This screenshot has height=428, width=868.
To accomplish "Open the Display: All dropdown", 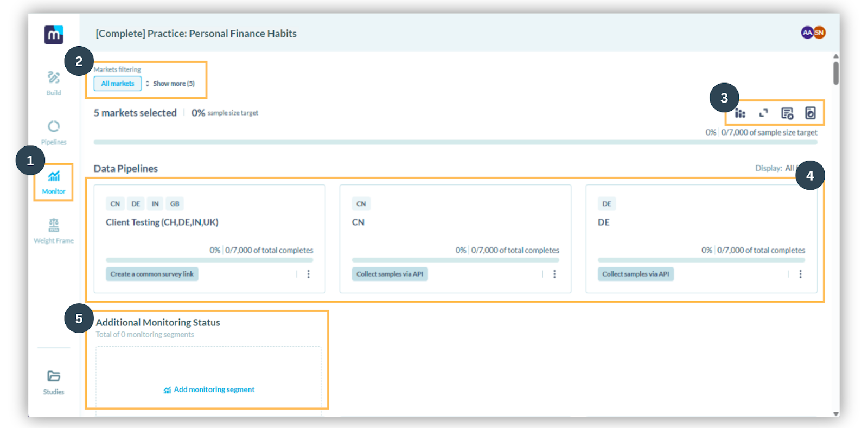I will [x=776, y=168].
